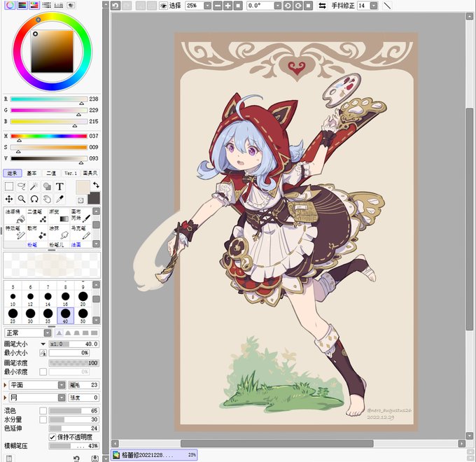The width and height of the screenshot is (476, 462).
Task: Click the undo button in top toolbar
Action: tap(115, 6)
